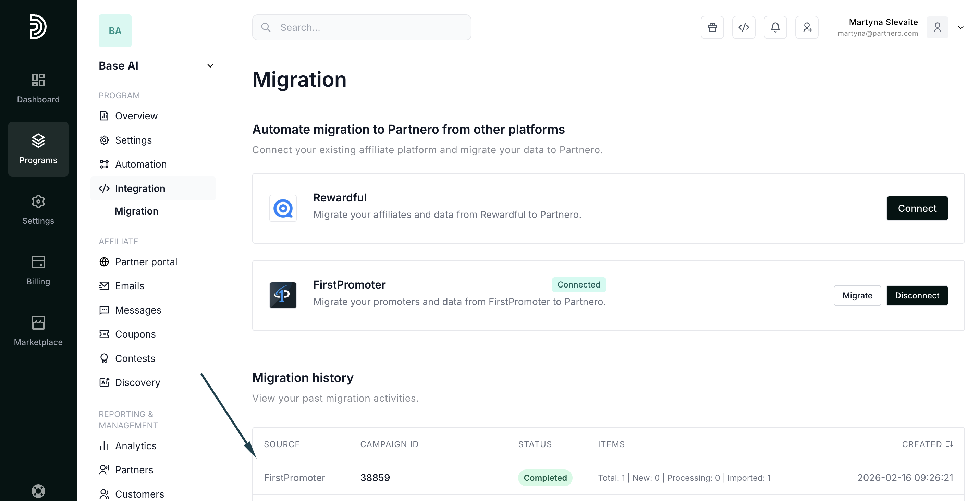Expand the Base AI program dropdown
This screenshot has width=980, height=501.
[210, 66]
